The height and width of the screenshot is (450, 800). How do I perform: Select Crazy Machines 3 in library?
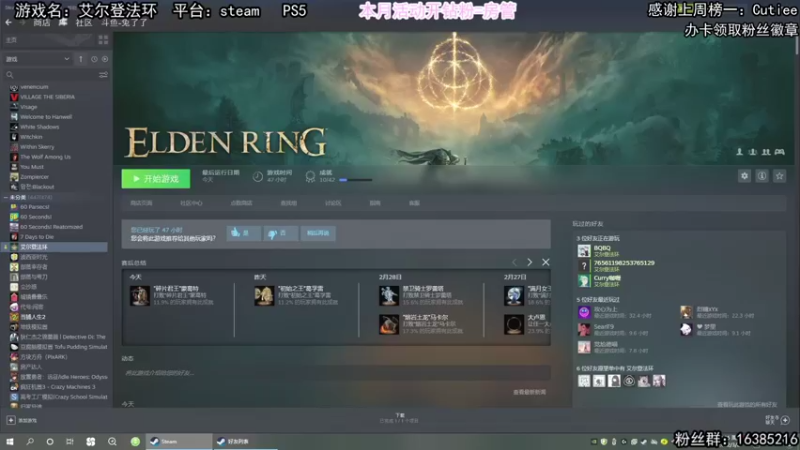coord(58,387)
